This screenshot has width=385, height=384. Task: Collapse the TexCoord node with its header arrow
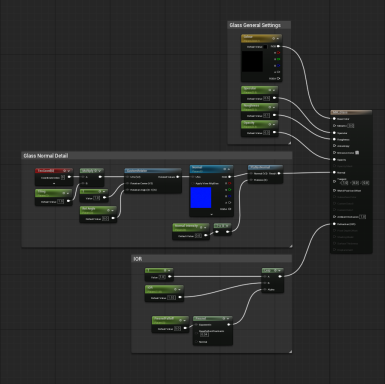[x=69, y=171]
